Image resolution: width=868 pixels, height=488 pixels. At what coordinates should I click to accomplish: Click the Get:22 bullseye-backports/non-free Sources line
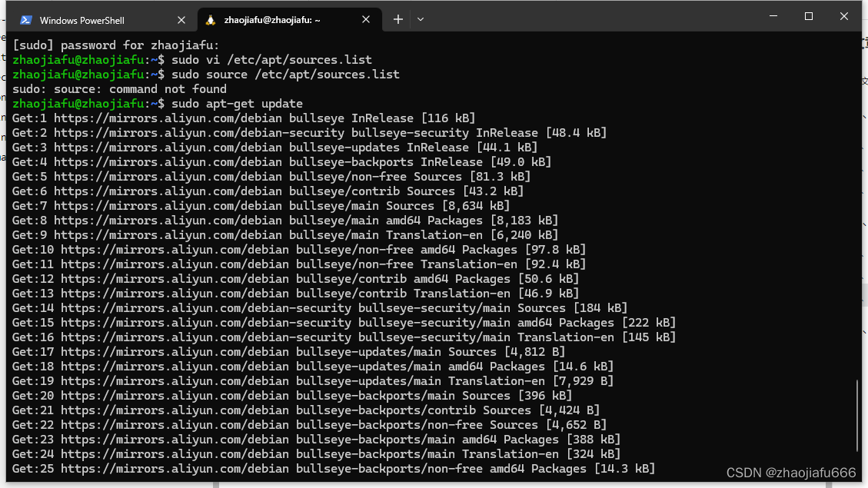coord(309,425)
